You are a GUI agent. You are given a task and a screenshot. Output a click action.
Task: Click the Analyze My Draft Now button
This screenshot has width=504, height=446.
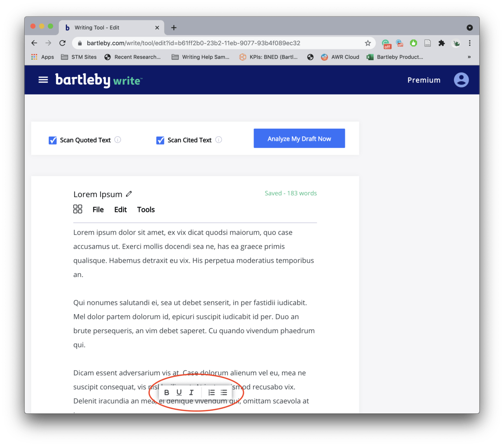299,138
